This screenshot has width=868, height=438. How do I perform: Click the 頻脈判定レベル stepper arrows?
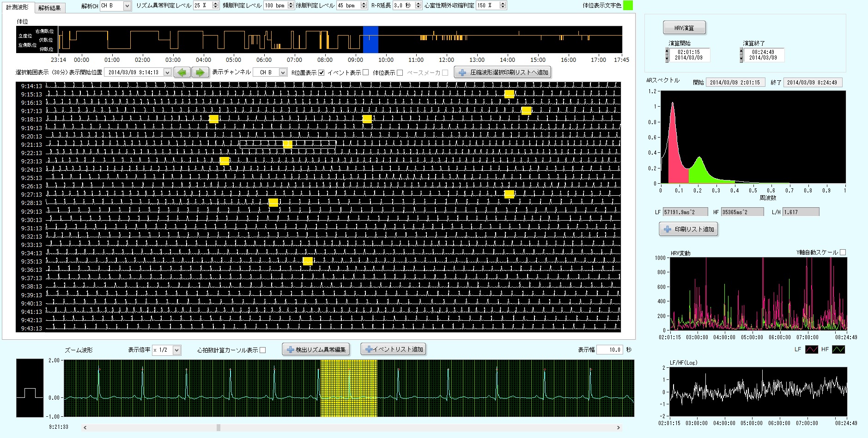[x=291, y=6]
